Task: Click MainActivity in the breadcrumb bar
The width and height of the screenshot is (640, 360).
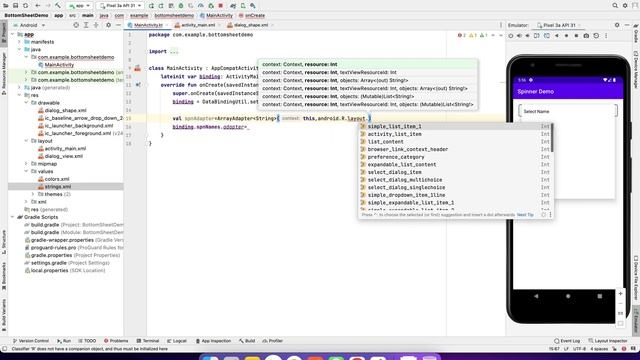Action: (x=219, y=16)
